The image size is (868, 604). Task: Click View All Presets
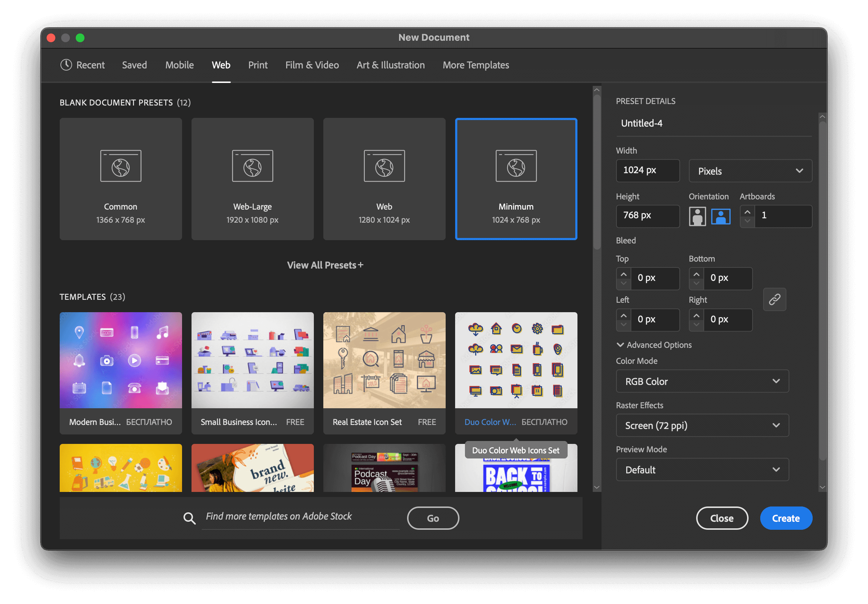tap(325, 265)
